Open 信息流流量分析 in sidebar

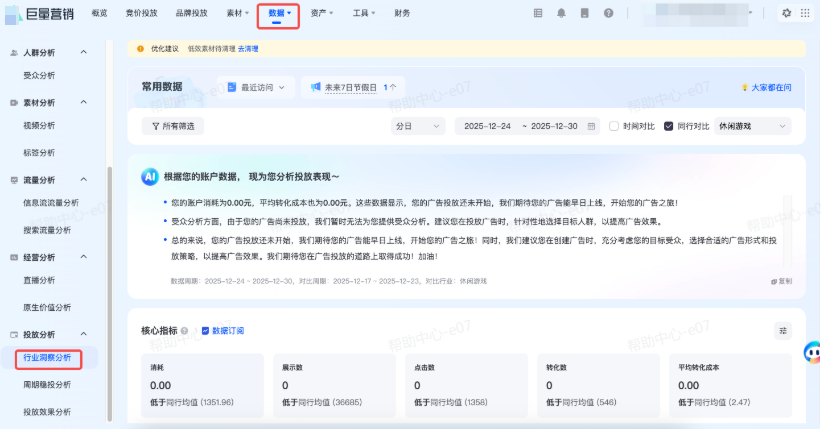(51, 203)
